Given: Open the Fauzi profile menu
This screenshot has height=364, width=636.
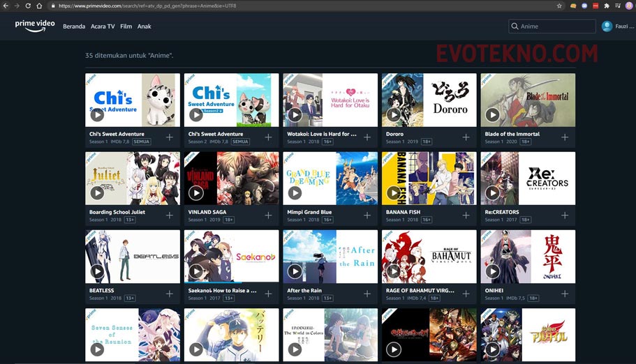Looking at the screenshot, I should tap(617, 26).
